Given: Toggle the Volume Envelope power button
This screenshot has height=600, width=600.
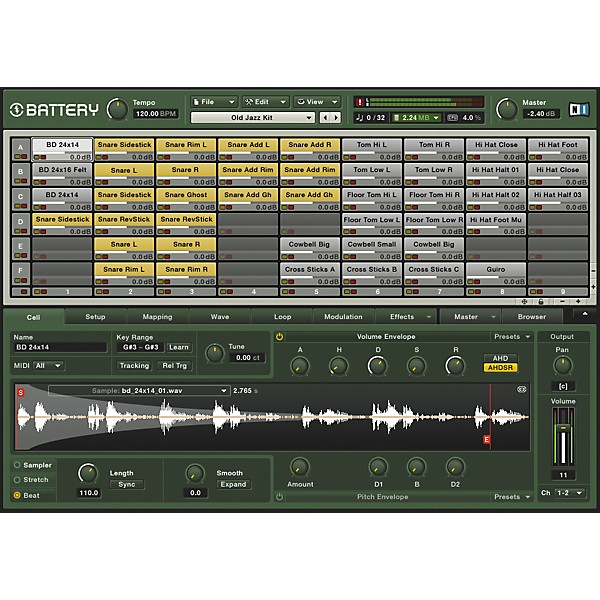Looking at the screenshot, I should click(279, 337).
